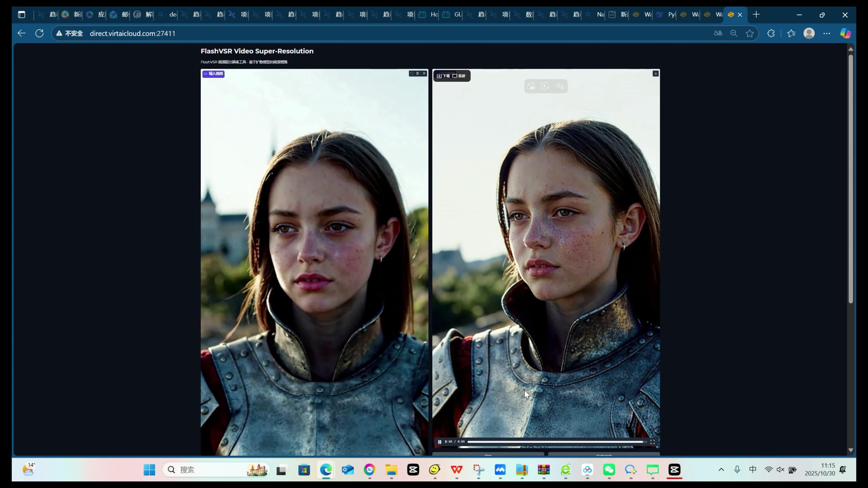The image size is (868, 488).
Task: Add page to favorites with star icon
Action: [x=749, y=33]
